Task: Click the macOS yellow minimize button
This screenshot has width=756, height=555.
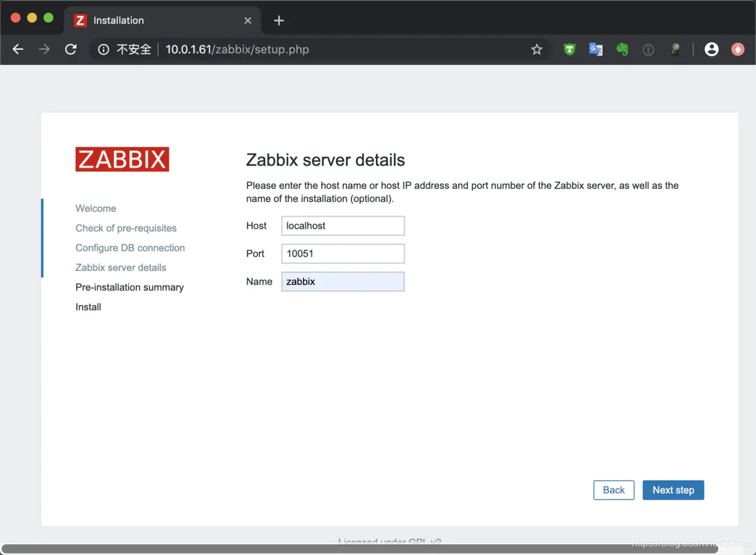Action: tap(32, 18)
